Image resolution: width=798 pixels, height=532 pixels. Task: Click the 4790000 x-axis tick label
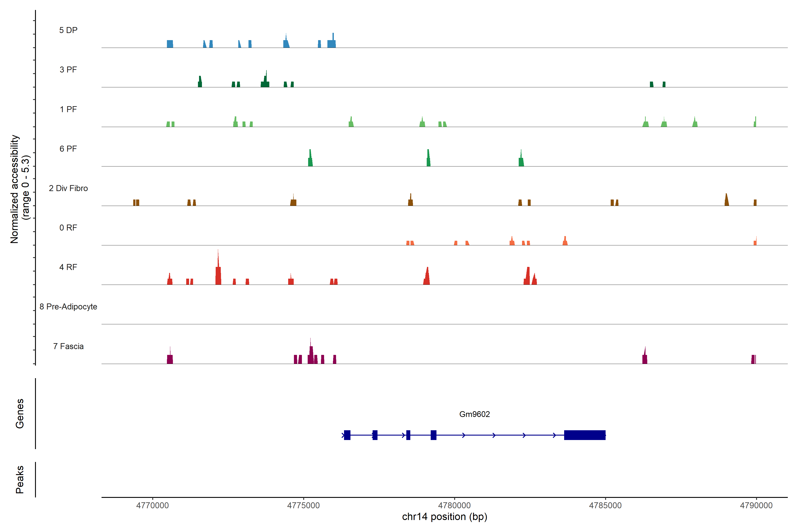click(756, 505)
